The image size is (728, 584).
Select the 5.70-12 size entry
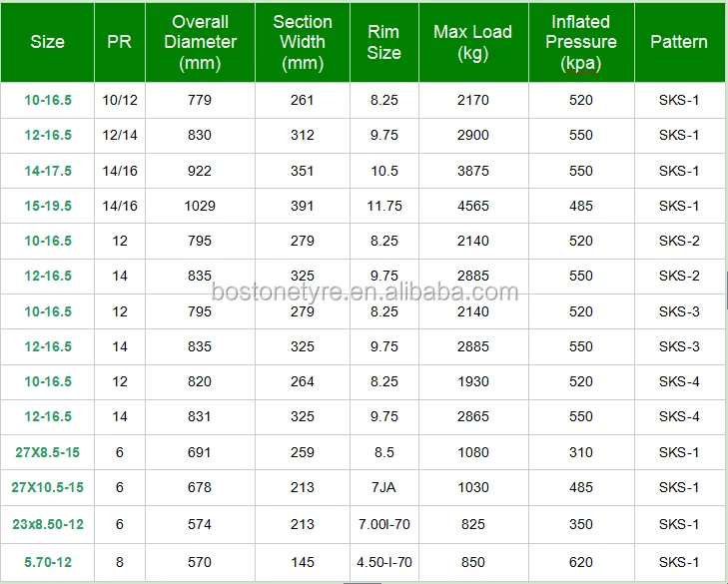[48, 561]
